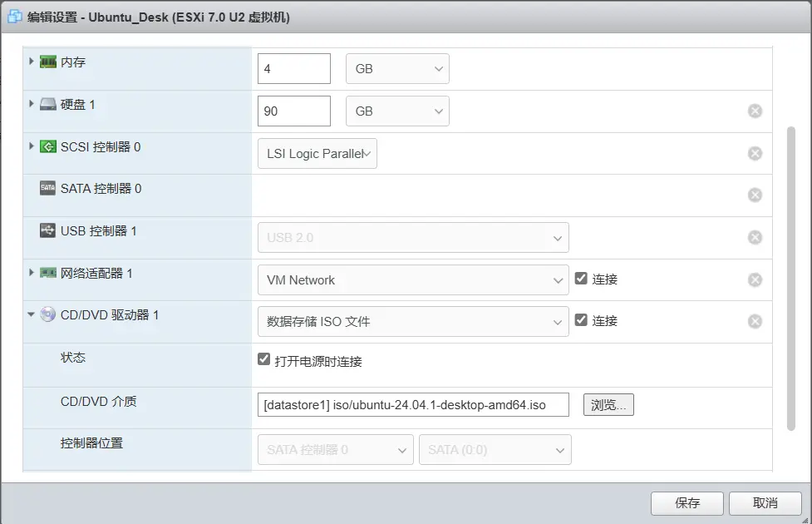Open the memory unit GB dropdown
Viewport: 812px width, 524px height.
point(397,69)
